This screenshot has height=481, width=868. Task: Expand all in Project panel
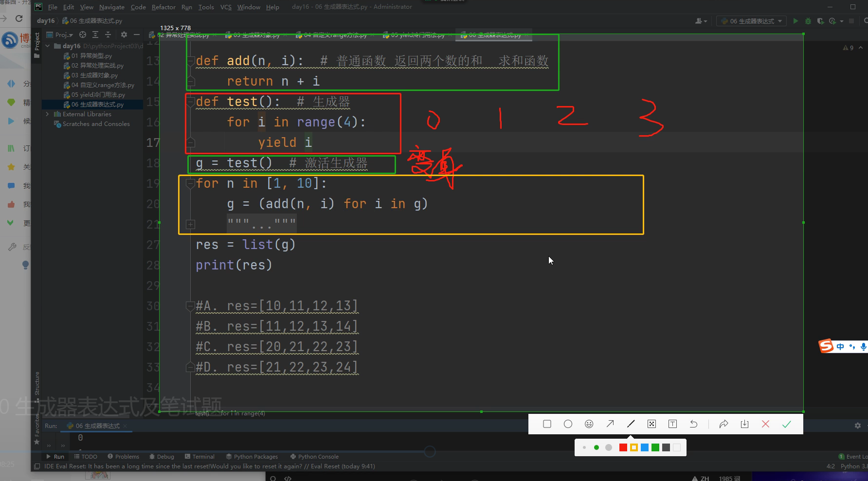pos(95,35)
